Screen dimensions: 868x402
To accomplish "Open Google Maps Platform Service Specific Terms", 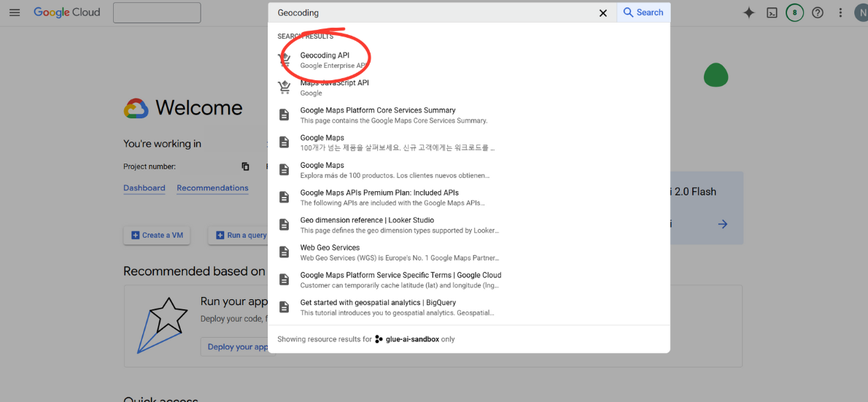I will 469,279.
